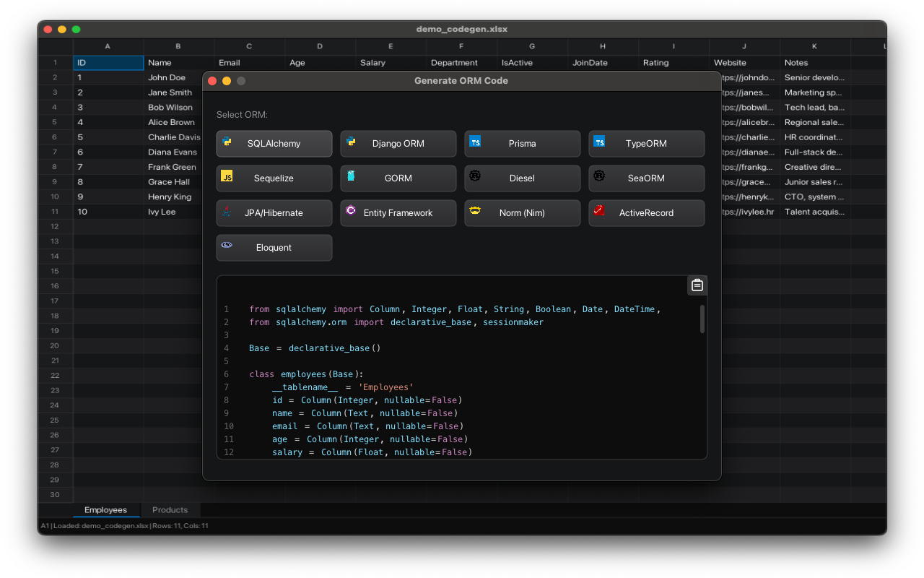
Task: Select the Norm (Nim) button
Action: 523,213
